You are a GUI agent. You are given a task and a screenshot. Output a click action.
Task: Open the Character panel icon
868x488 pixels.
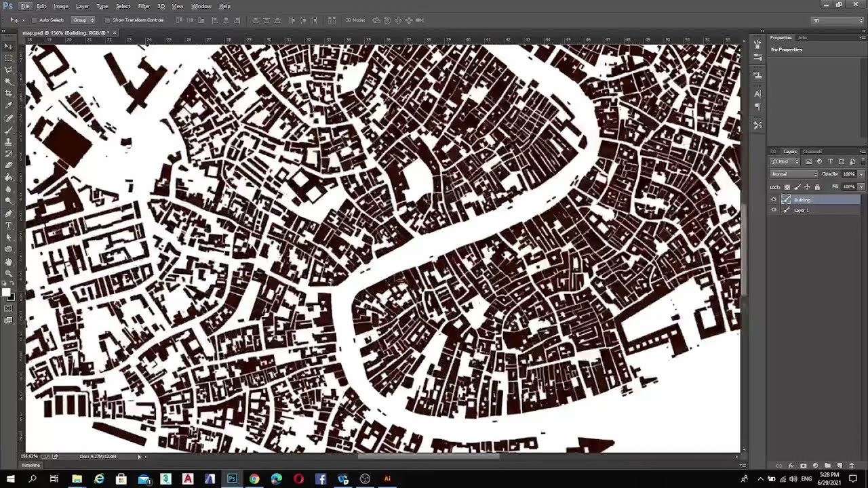757,94
